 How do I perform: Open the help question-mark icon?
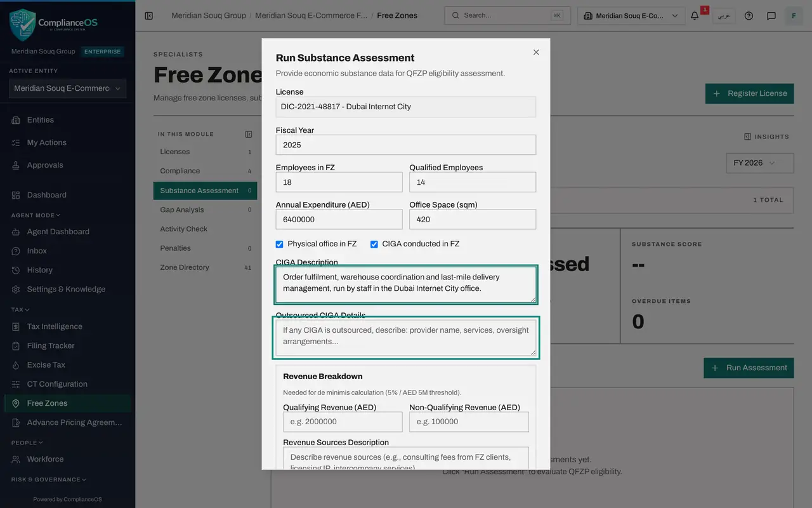(749, 16)
